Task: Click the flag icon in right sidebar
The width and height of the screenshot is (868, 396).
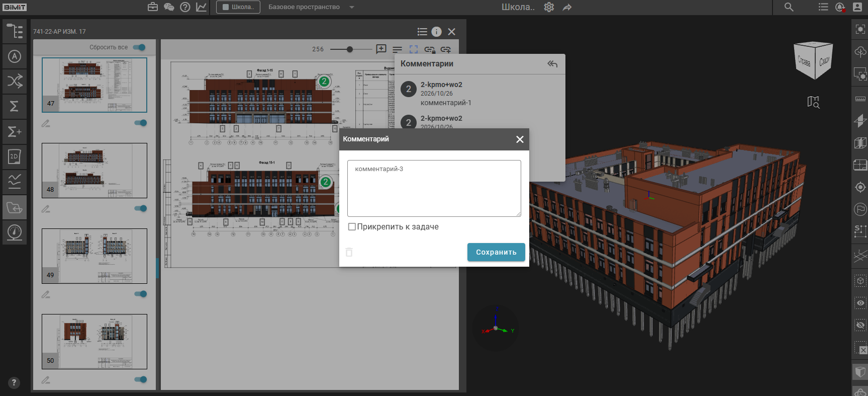Action: [860, 209]
